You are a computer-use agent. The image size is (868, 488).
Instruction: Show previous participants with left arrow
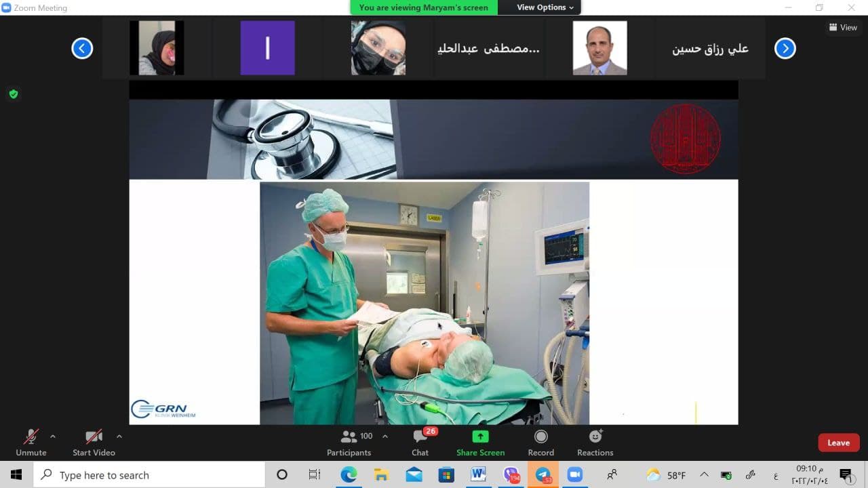tap(82, 48)
